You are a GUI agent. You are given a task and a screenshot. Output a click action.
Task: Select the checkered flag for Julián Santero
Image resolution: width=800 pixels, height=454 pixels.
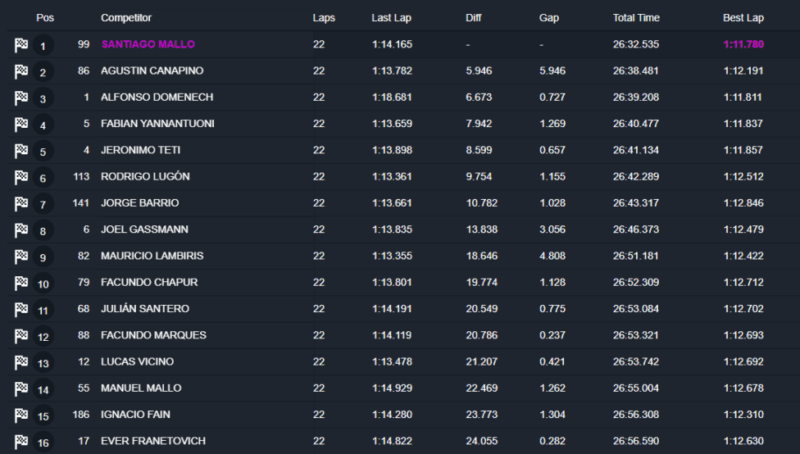click(20, 309)
